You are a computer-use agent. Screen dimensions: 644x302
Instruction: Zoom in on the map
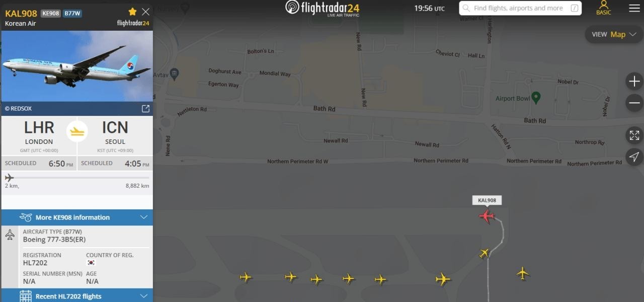pyautogui.click(x=634, y=81)
